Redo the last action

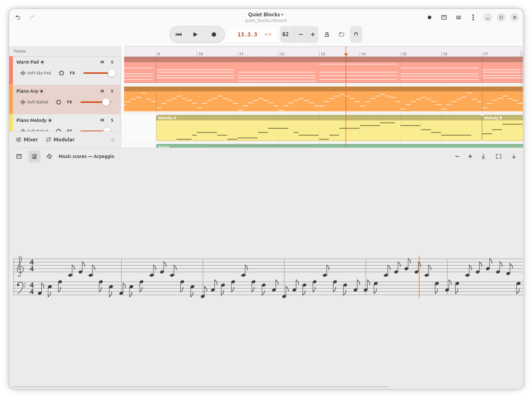[x=32, y=17]
